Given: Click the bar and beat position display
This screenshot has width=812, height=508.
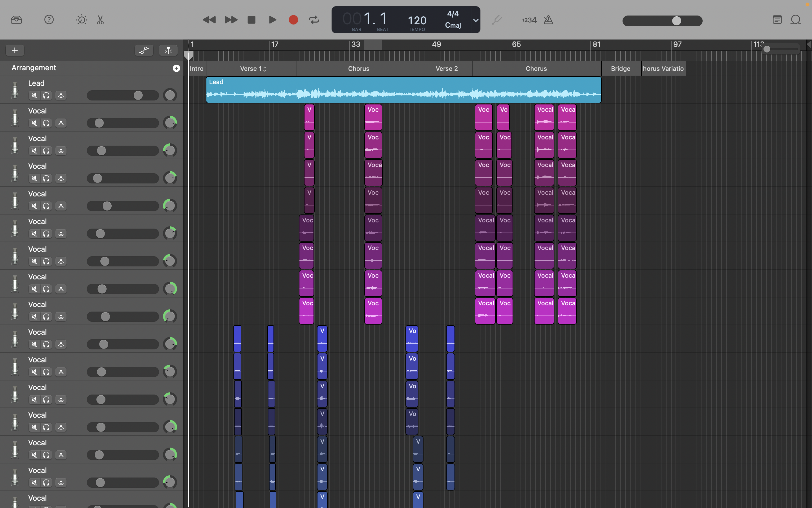Looking at the screenshot, I should [x=365, y=19].
